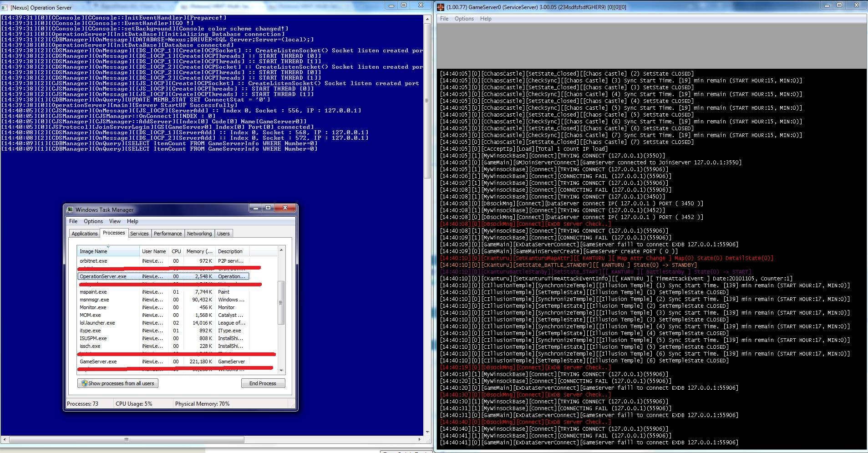Open Help menu in GameServer0 window
868x453 pixels.
coord(486,19)
